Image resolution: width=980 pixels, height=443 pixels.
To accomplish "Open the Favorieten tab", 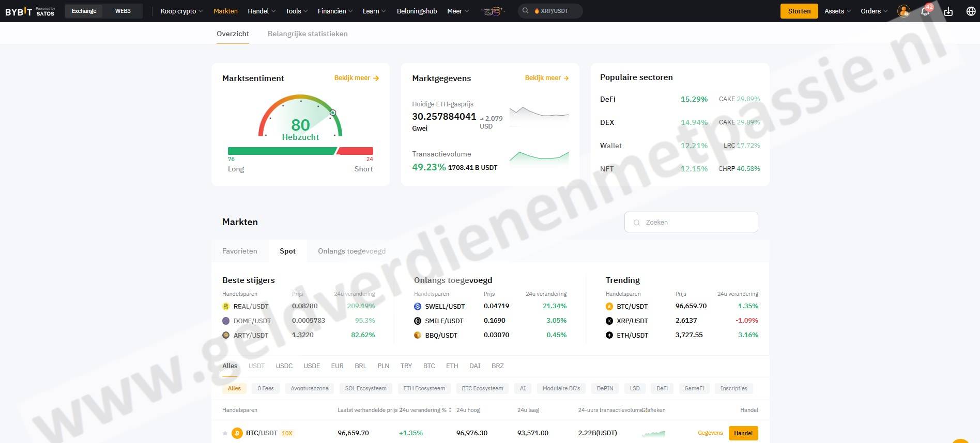I will point(239,251).
